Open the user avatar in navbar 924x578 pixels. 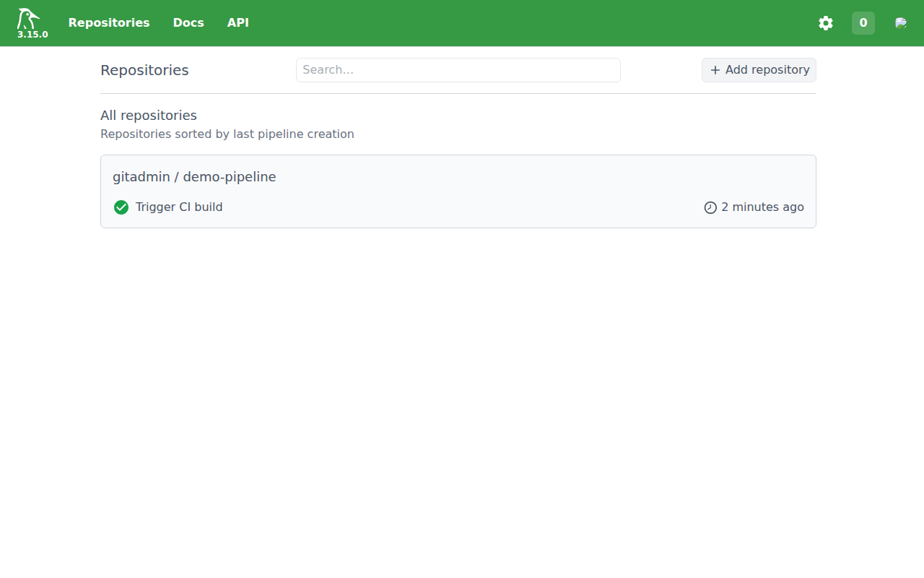(901, 23)
